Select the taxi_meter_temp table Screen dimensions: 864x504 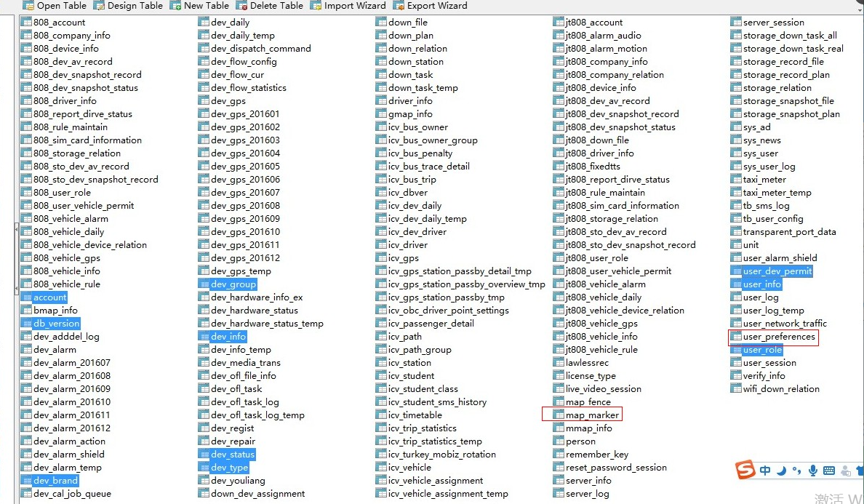[777, 192]
